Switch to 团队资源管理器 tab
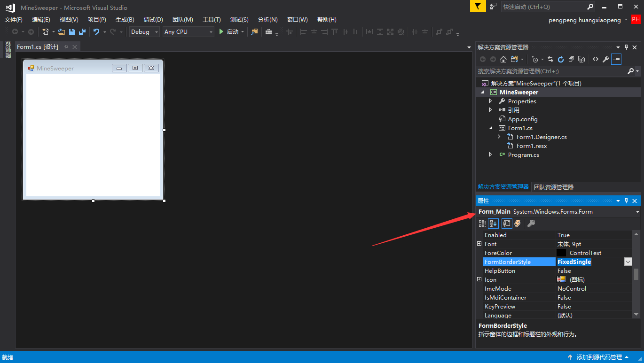Viewport: 644px width, 363px height. point(554,187)
